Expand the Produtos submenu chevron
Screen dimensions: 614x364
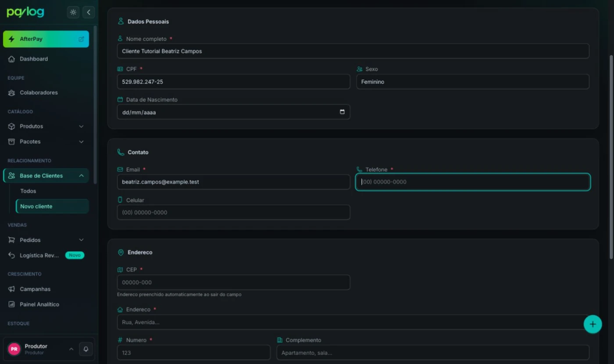click(x=81, y=126)
